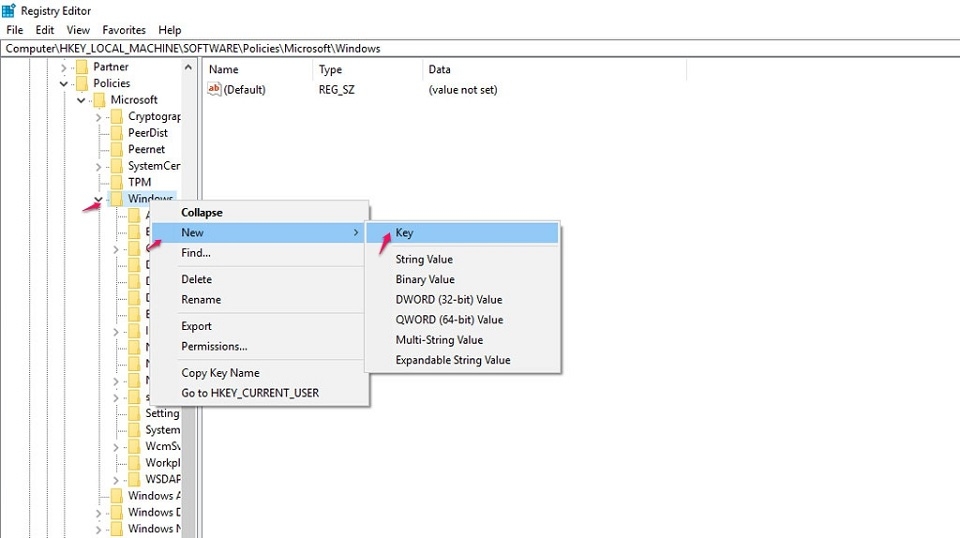Select the Settings folder icon
960x538 pixels.
click(134, 413)
